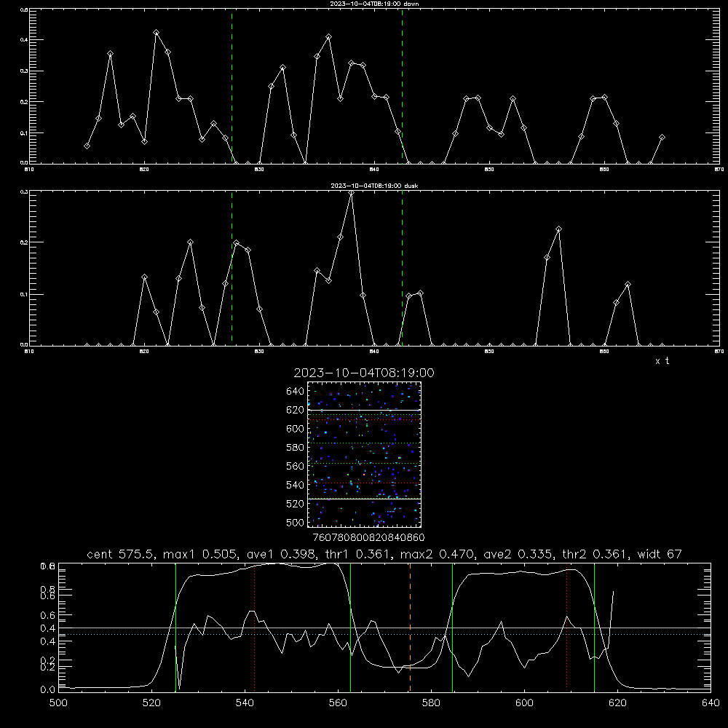Click the green vertical line near 615 in bottom plot
This screenshot has width=728, height=728.
coord(594,627)
